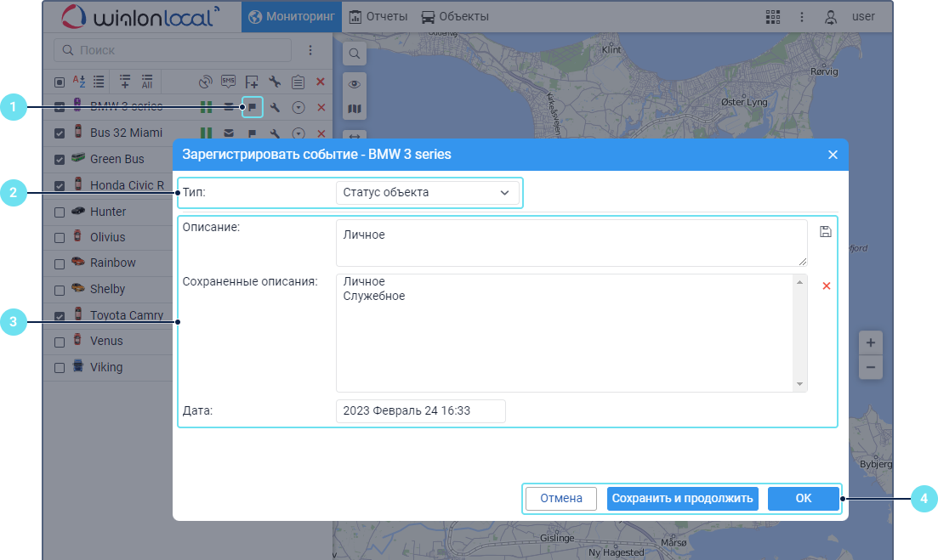Click the map search magnifier icon
This screenshot has width=938, height=560.
point(354,54)
